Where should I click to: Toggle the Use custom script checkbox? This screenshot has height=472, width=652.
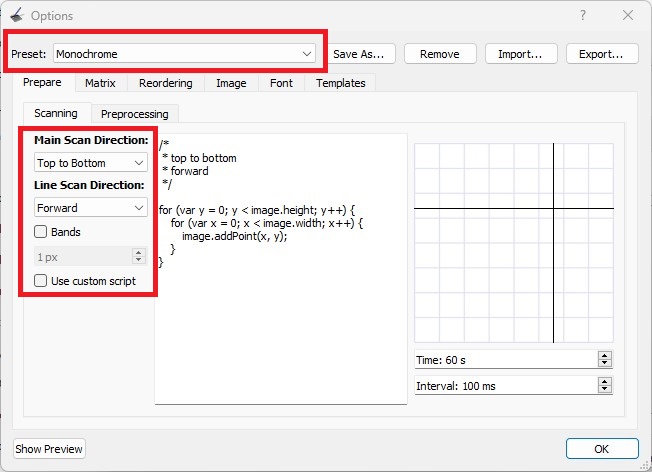pyautogui.click(x=41, y=281)
